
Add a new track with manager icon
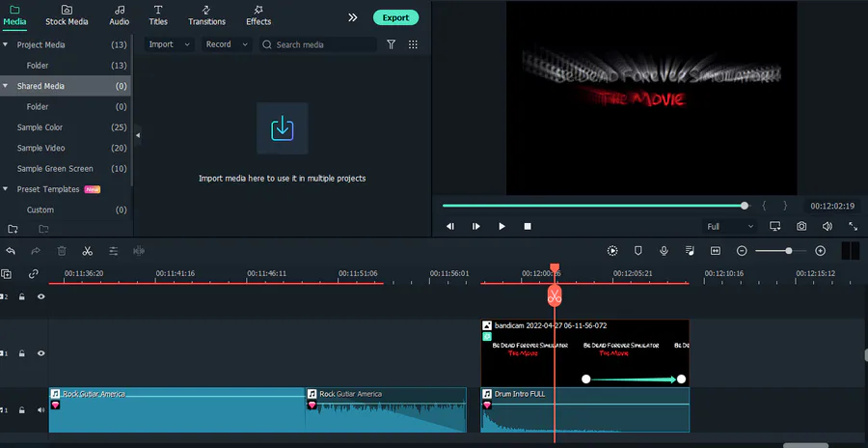[6, 274]
